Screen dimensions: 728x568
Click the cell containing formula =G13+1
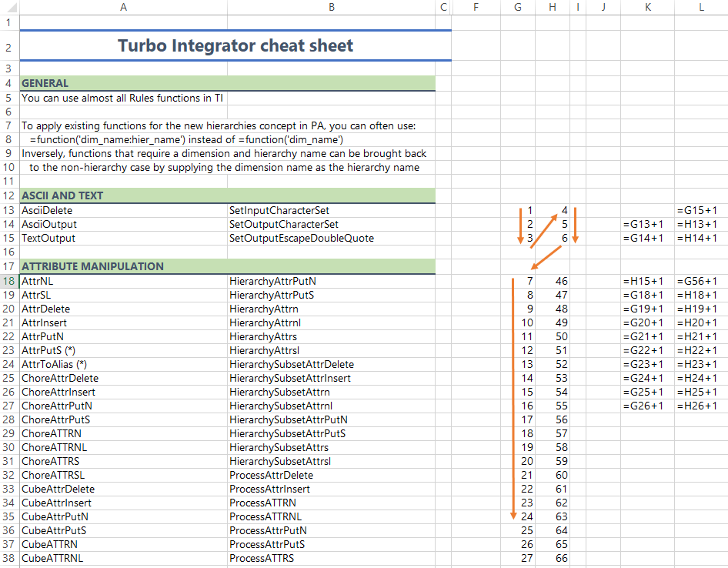coord(648,224)
